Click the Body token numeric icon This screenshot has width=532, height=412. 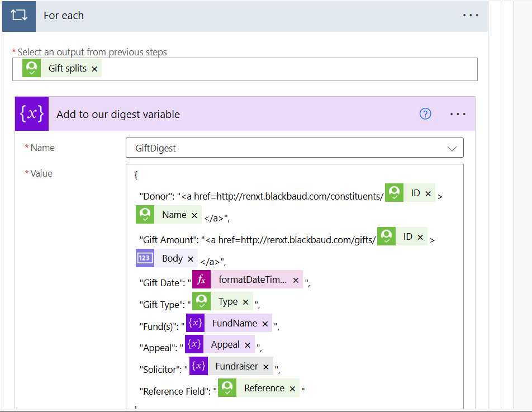coord(145,258)
